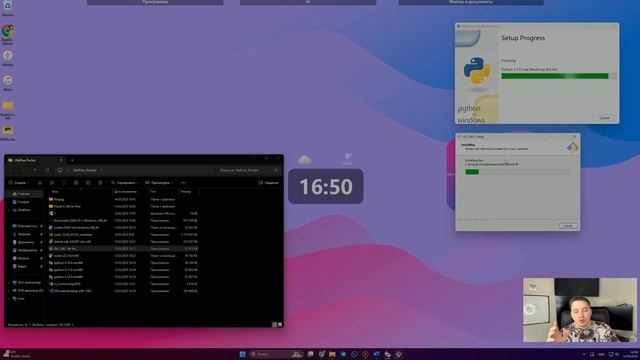Click the Git logo in Git Setup
Image resolution: width=640 pixels, height=360 pixels.
coord(572,147)
